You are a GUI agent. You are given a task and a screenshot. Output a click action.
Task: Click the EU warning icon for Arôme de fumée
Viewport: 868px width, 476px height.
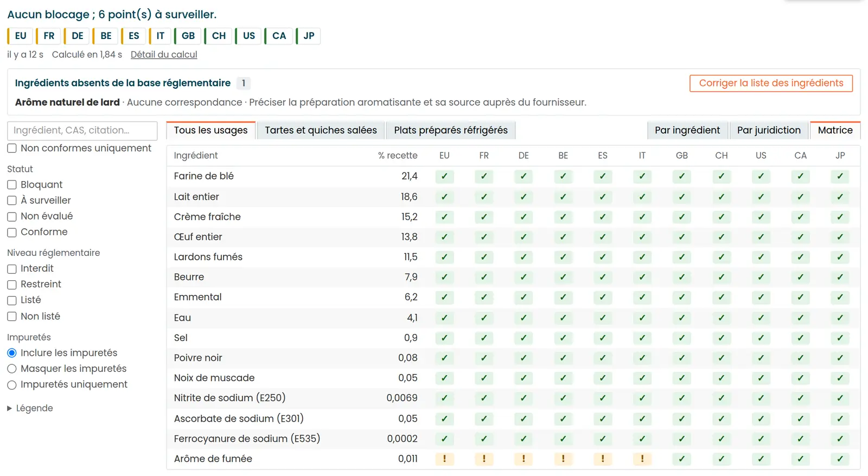[444, 459]
